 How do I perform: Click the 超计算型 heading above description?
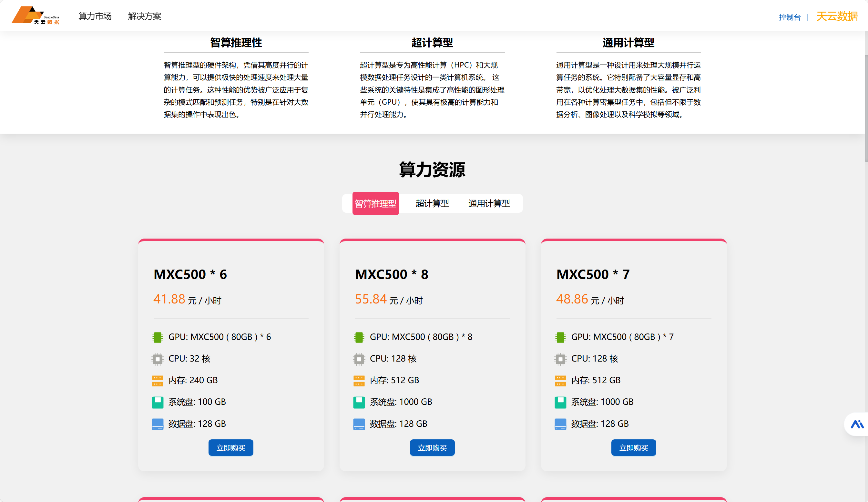pos(432,42)
